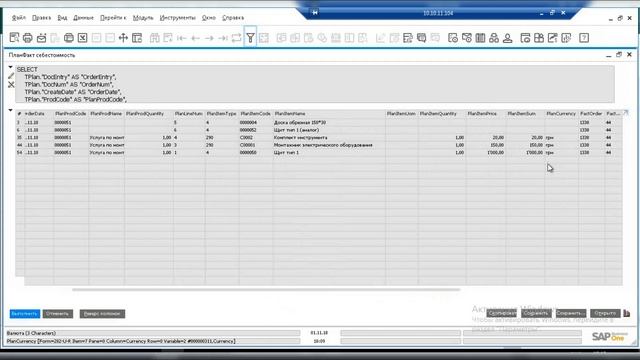Open the Вид menu

(62, 18)
